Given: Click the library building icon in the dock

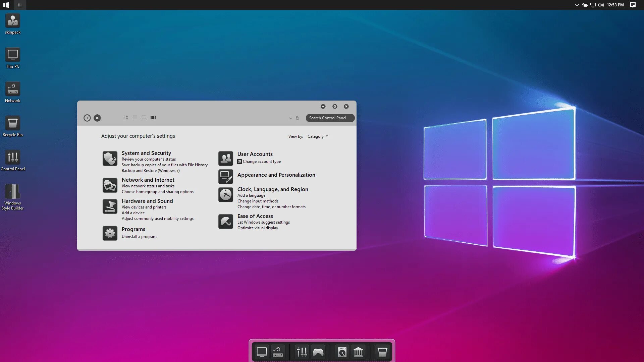Looking at the screenshot, I should (358, 352).
